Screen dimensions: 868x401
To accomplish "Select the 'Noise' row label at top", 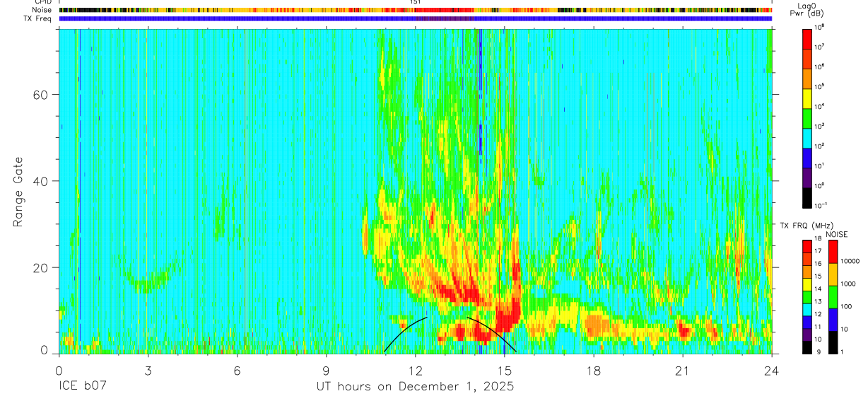I will coord(40,10).
